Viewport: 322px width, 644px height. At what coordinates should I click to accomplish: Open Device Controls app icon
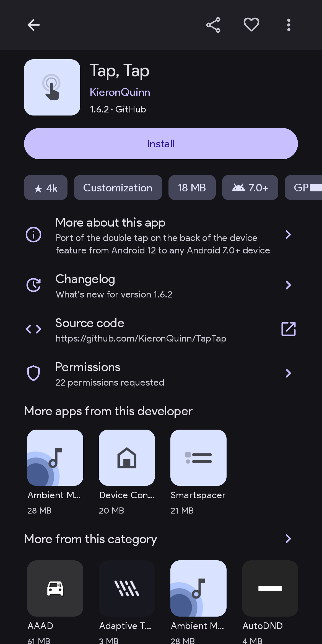coord(127,458)
